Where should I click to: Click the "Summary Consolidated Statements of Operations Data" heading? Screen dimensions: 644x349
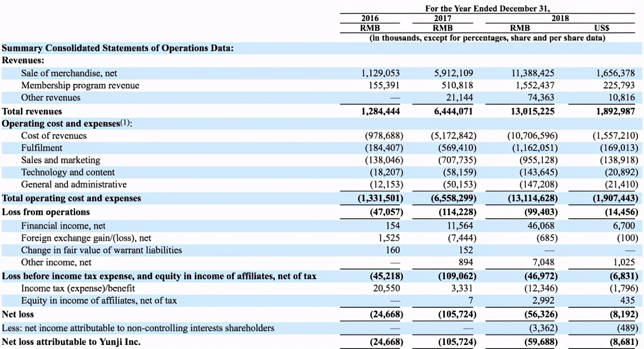pos(118,48)
